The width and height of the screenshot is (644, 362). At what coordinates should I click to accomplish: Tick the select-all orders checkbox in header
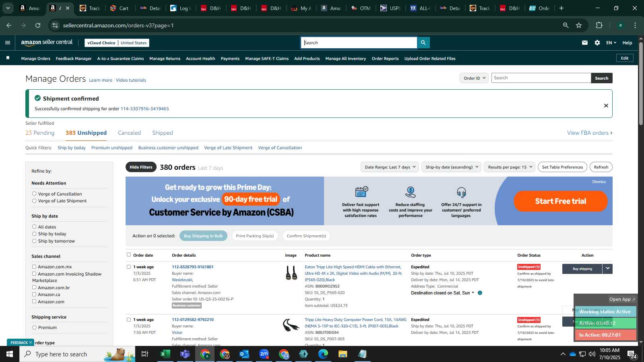click(129, 255)
